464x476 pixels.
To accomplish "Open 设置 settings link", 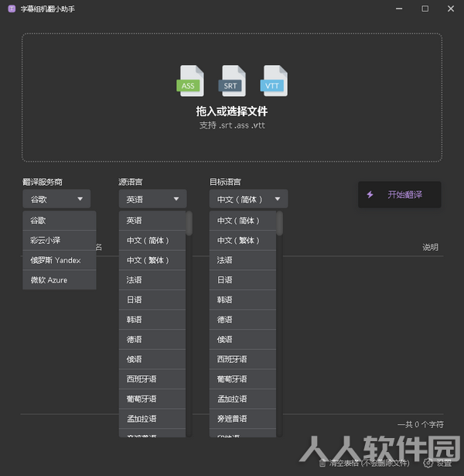I will point(438,463).
